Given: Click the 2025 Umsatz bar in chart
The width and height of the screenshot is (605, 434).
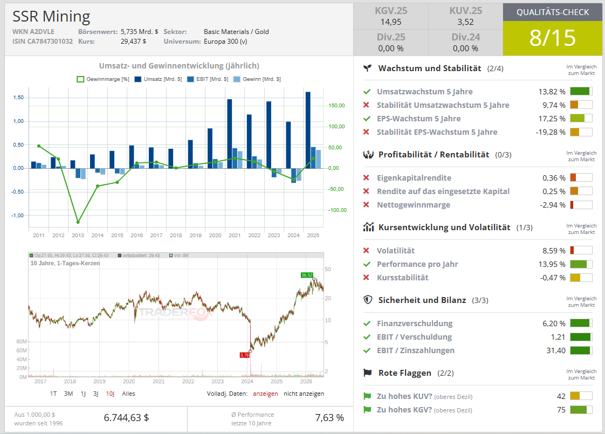Looking at the screenshot, I should (308, 130).
